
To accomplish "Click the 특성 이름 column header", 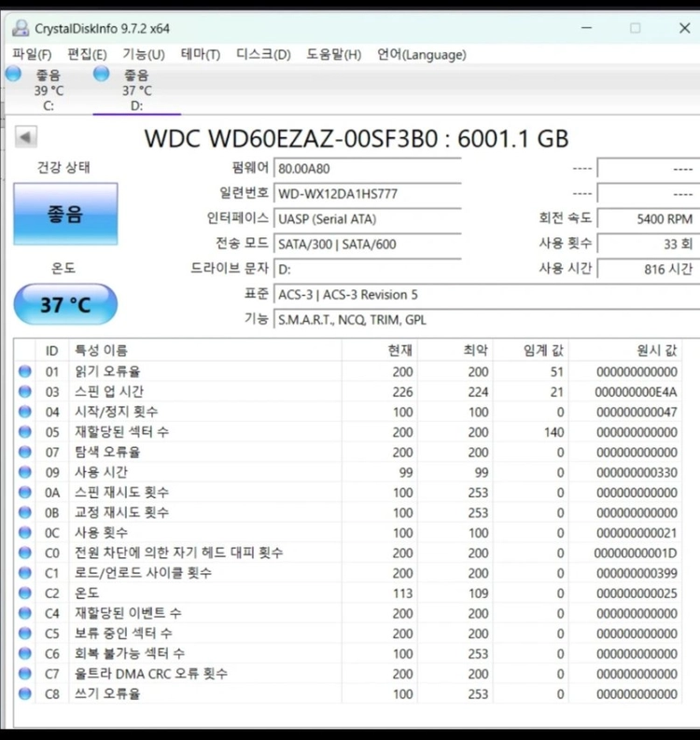I will point(205,350).
